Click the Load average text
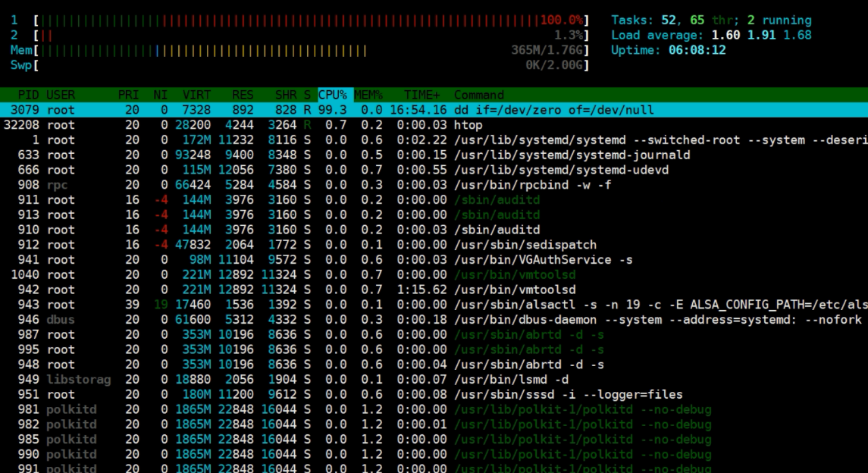Viewport: 868px width, 473px height. [711, 36]
